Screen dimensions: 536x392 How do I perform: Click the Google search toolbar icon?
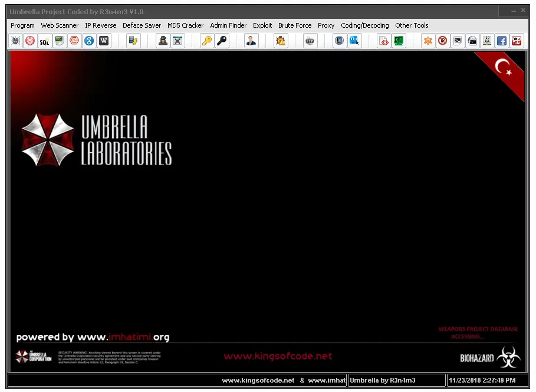pyautogui.click(x=88, y=40)
